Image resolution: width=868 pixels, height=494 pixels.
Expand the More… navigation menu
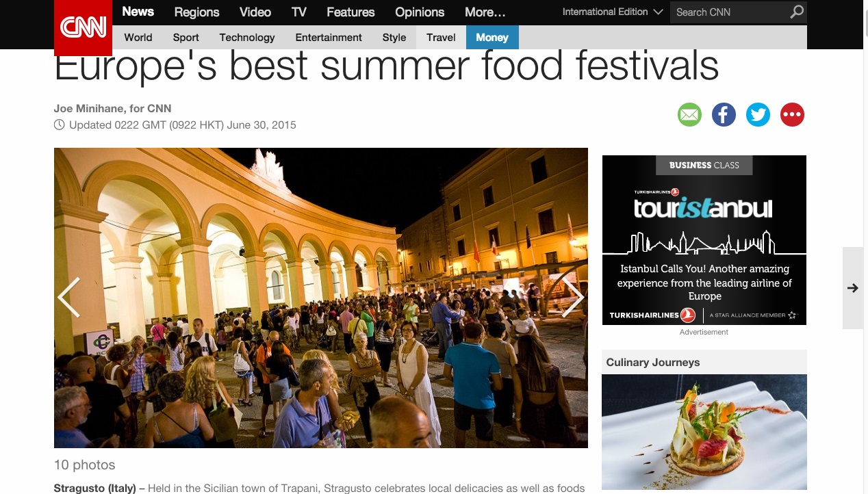[485, 12]
